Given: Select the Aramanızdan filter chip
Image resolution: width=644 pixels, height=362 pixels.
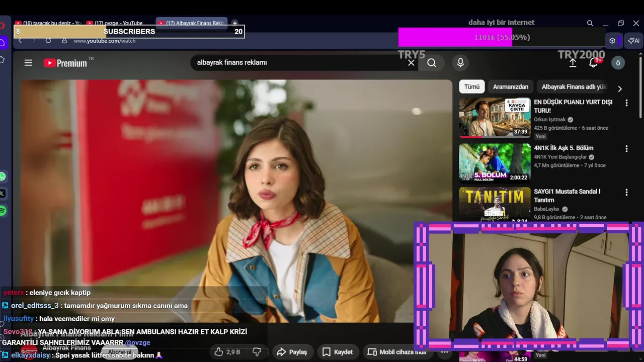Looking at the screenshot, I should coord(511,86).
